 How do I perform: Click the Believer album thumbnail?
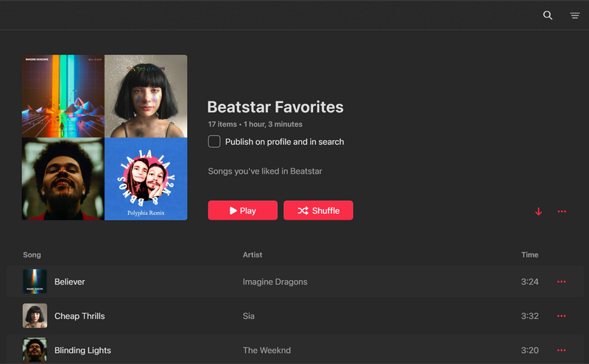35,282
